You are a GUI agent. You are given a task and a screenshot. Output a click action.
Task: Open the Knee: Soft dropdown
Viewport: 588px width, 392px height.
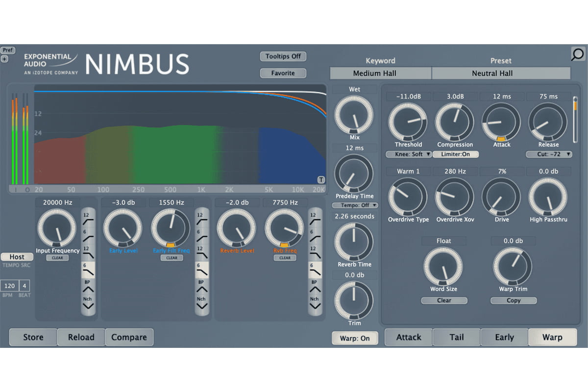[x=408, y=154]
